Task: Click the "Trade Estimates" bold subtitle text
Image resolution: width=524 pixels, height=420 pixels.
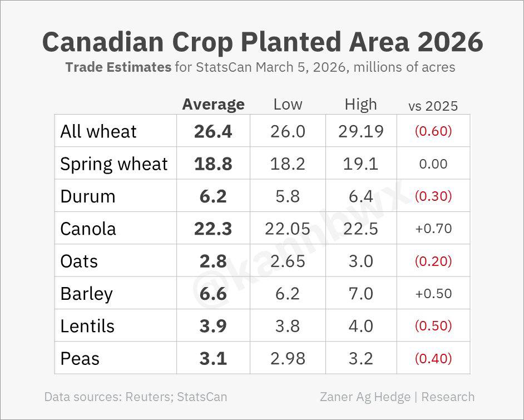Action: (x=118, y=67)
